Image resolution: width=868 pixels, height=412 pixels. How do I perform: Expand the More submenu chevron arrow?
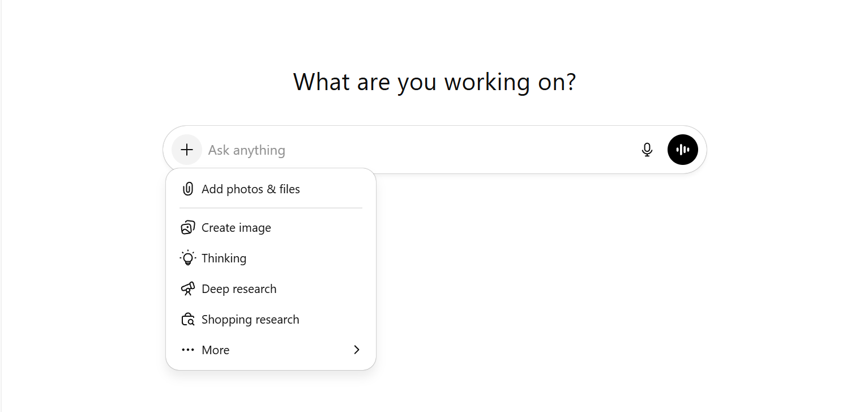click(357, 350)
